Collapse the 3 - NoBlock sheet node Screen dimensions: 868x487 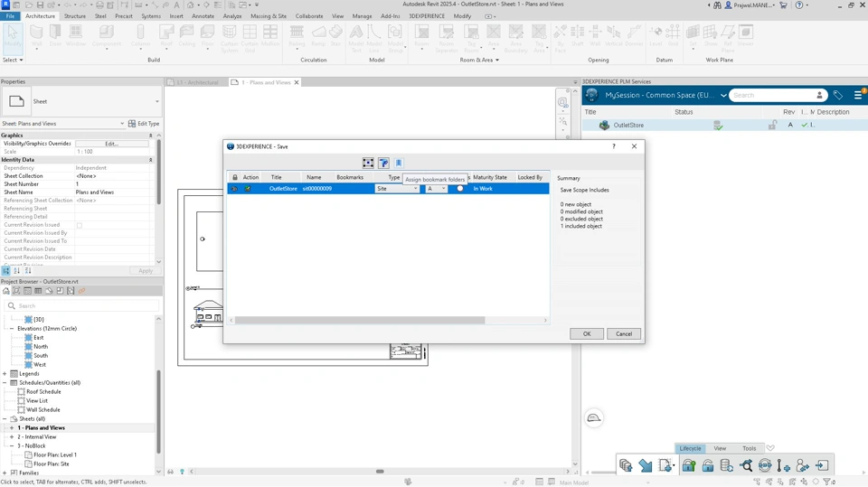click(12, 446)
